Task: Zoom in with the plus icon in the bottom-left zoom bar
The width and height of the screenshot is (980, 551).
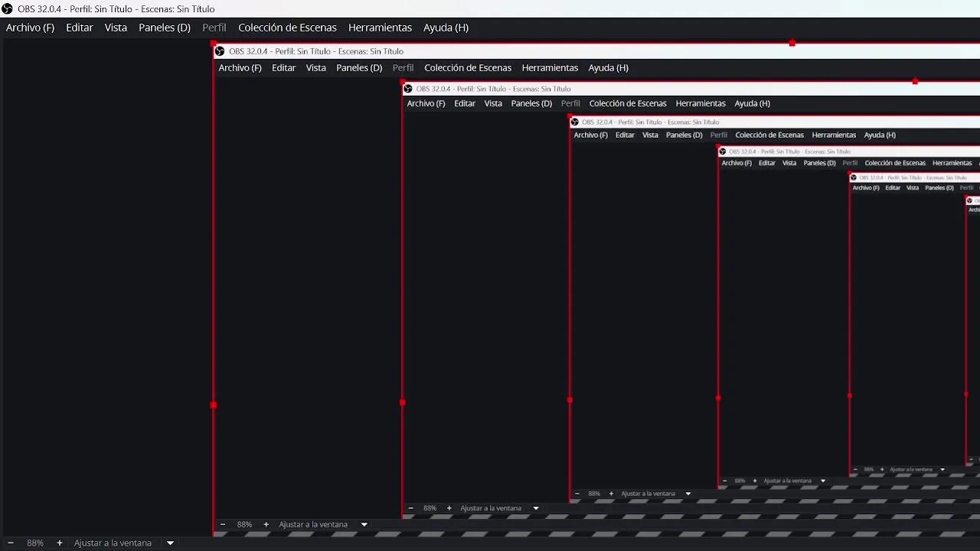Action: 60,543
